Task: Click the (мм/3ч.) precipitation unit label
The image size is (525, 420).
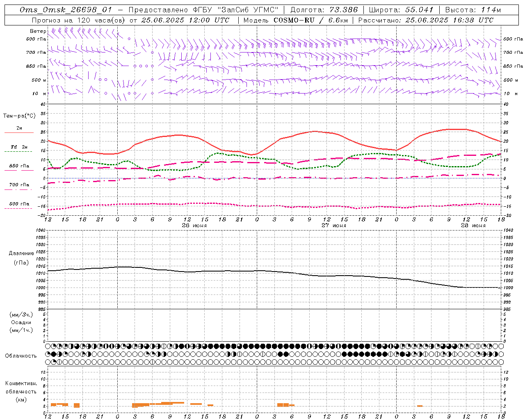Action: (x=21, y=315)
